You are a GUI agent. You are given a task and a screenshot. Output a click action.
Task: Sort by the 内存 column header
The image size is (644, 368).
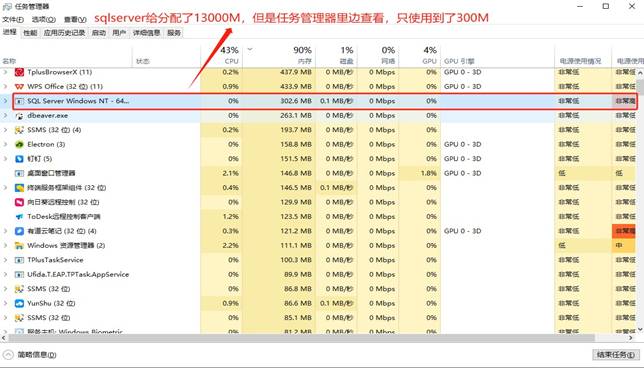(x=279, y=55)
